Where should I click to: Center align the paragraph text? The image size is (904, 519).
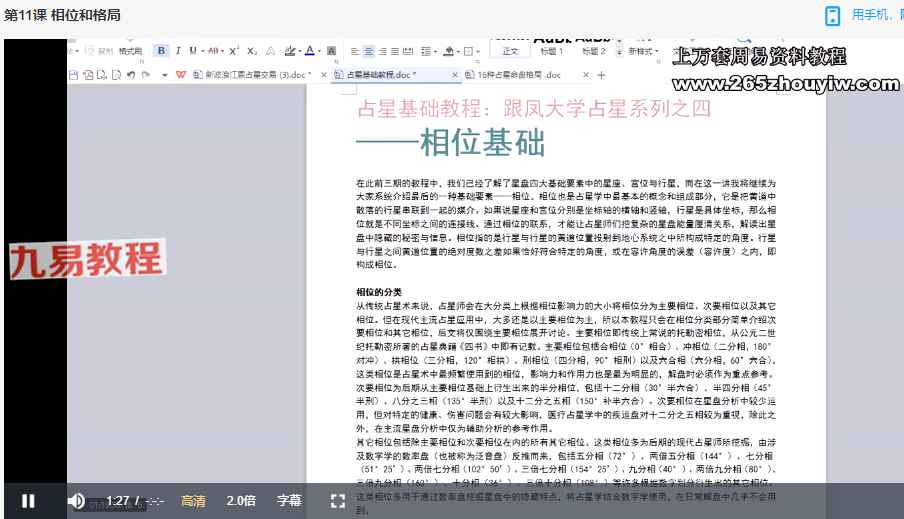(369, 51)
